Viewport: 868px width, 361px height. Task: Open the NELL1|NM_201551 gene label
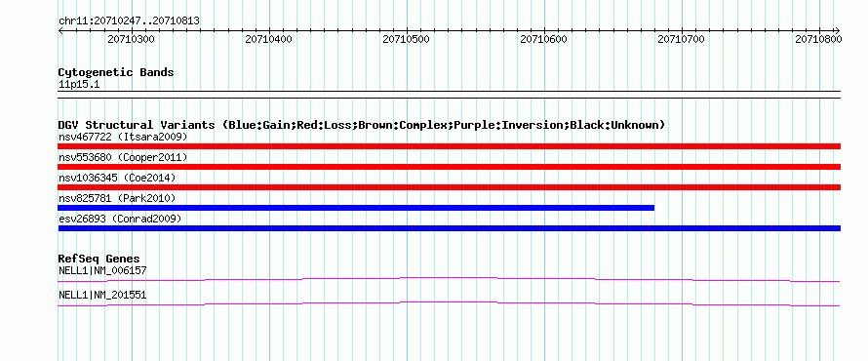(x=102, y=296)
